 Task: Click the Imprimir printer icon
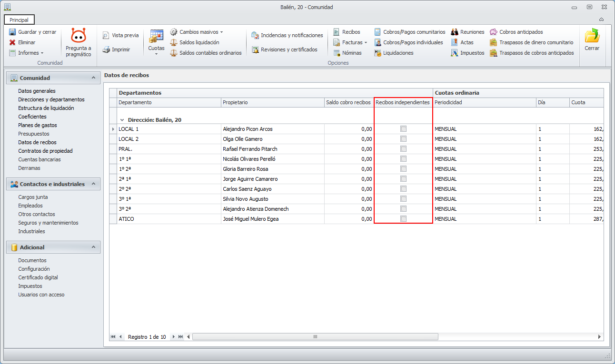[x=106, y=49]
